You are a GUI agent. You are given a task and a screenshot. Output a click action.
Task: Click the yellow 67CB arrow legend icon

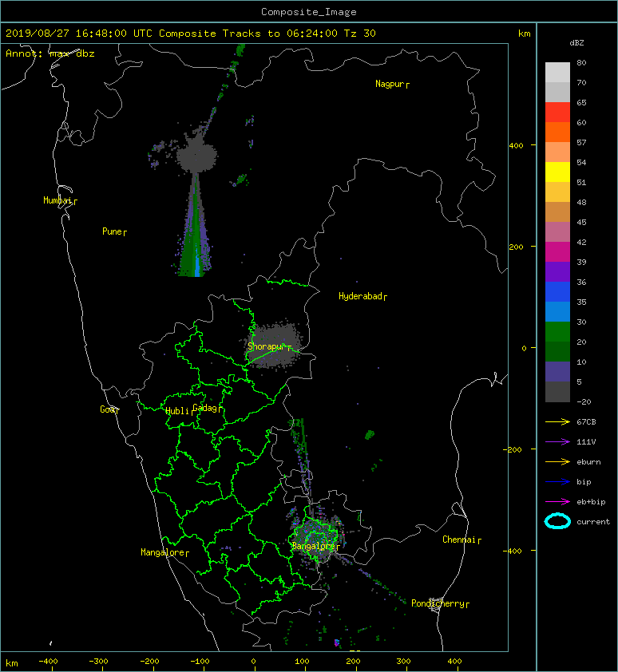(x=557, y=421)
